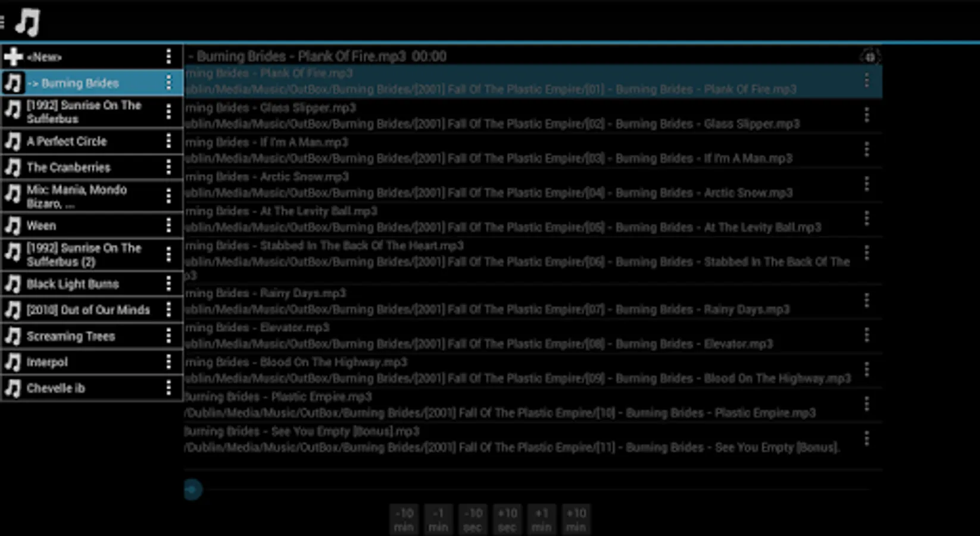Select the '-> Burning Brides' playlist name
The image size is (980, 536).
73,83
